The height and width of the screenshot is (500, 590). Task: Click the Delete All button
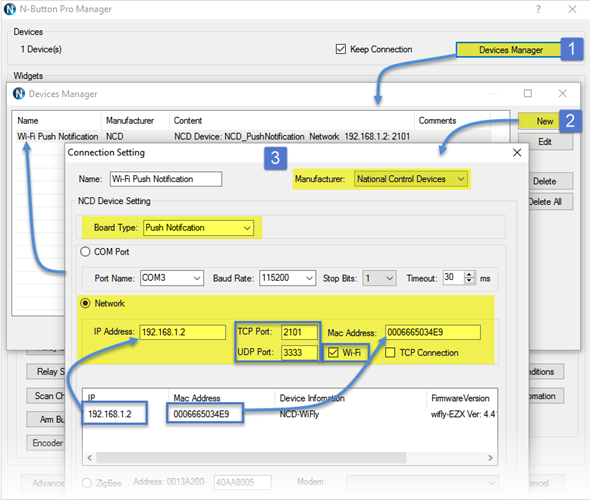tap(551, 202)
